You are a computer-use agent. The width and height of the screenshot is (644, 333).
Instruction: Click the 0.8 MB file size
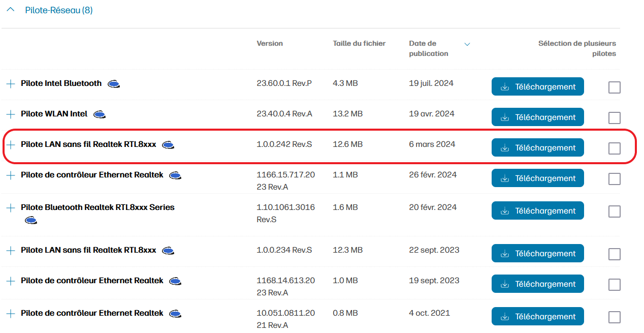coord(345,313)
